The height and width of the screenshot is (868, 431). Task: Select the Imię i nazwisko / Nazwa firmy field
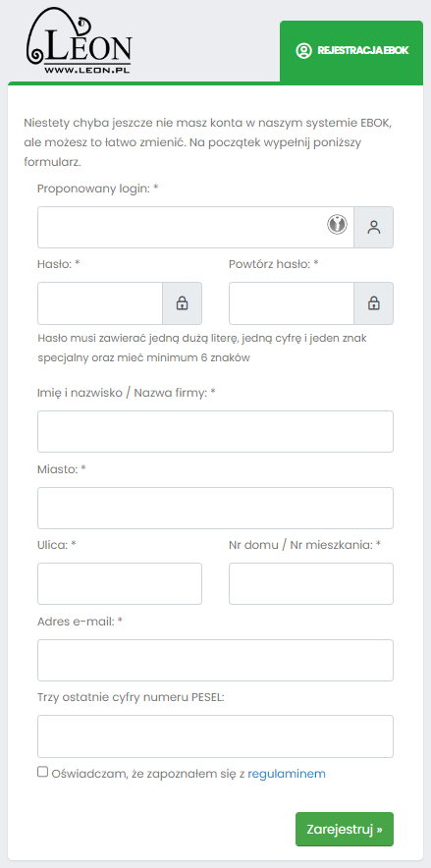[215, 432]
